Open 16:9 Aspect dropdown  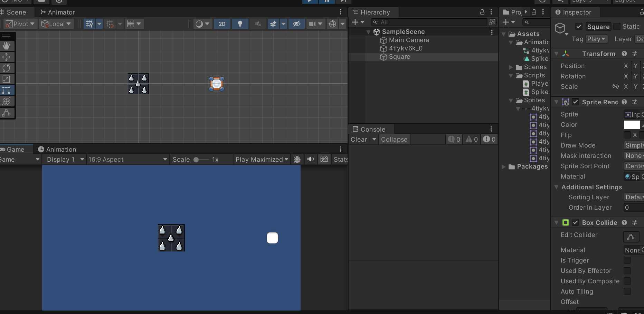click(127, 160)
